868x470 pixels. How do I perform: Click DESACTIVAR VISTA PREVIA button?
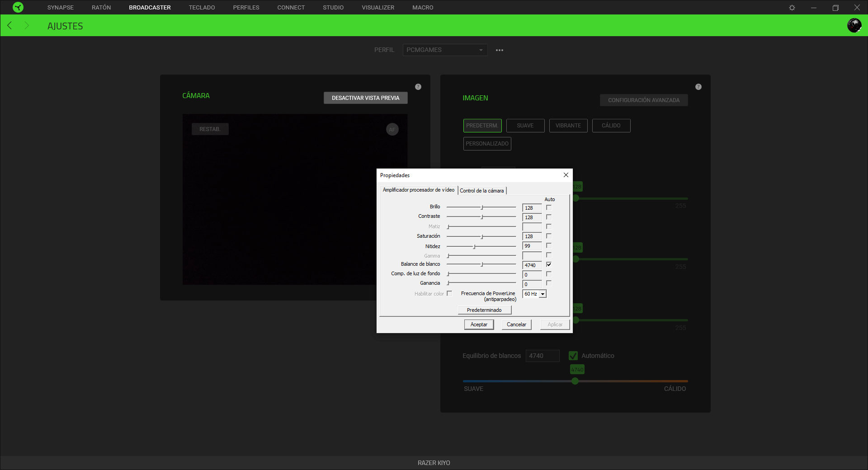click(x=366, y=98)
